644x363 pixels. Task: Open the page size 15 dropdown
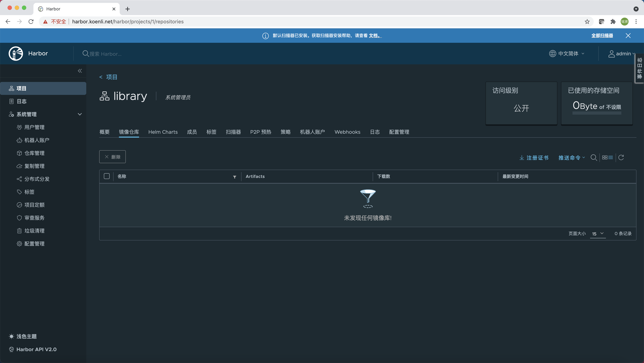pos(598,233)
